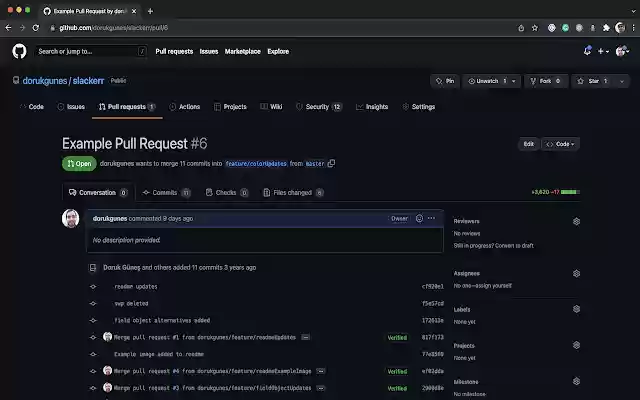
Task: Click Convert to draft link
Action: coord(515,245)
